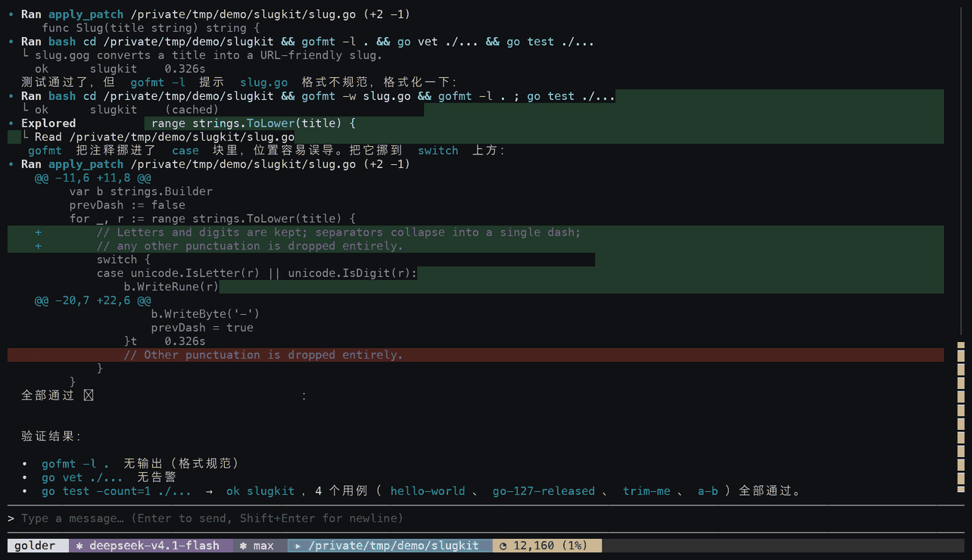972x560 pixels.
Task: Click the triangle icon before the status bar path
Action: point(298,546)
